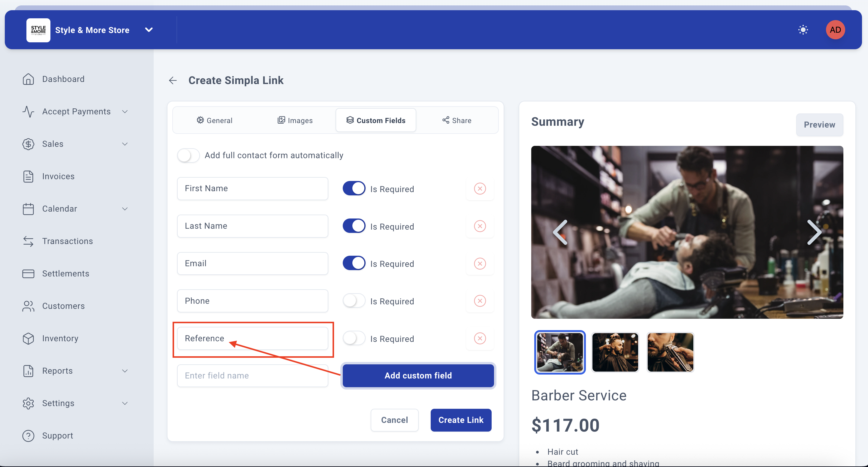The width and height of the screenshot is (868, 467).
Task: Open the Style & More Store dropdown
Action: tap(149, 30)
